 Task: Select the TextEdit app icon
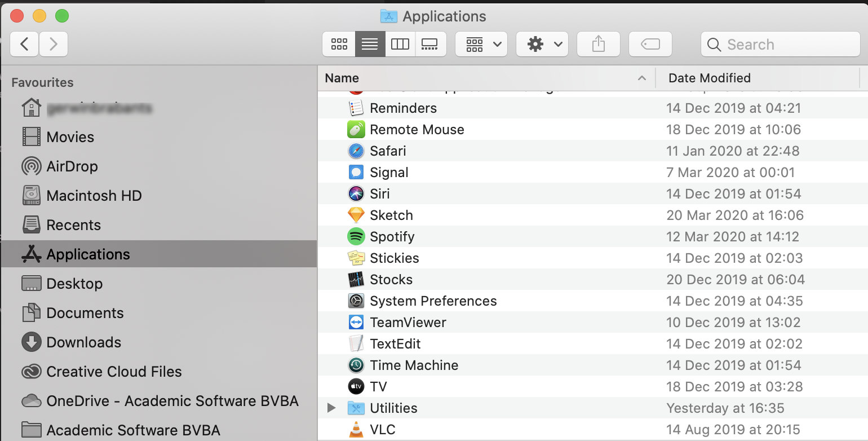click(356, 343)
